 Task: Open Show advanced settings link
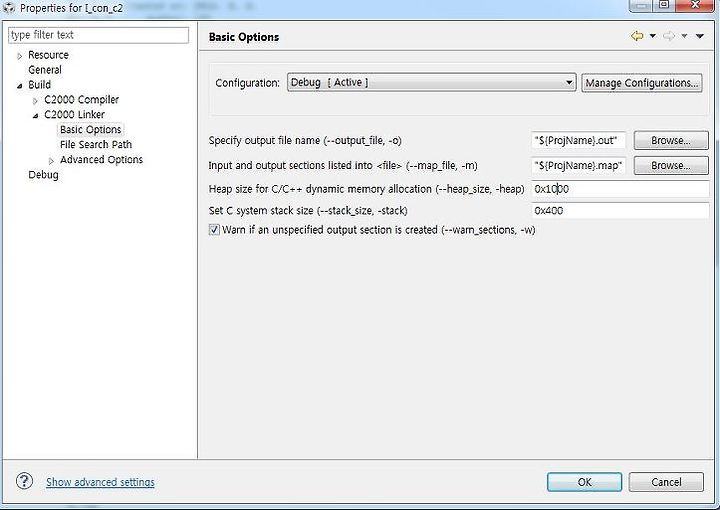pos(100,482)
